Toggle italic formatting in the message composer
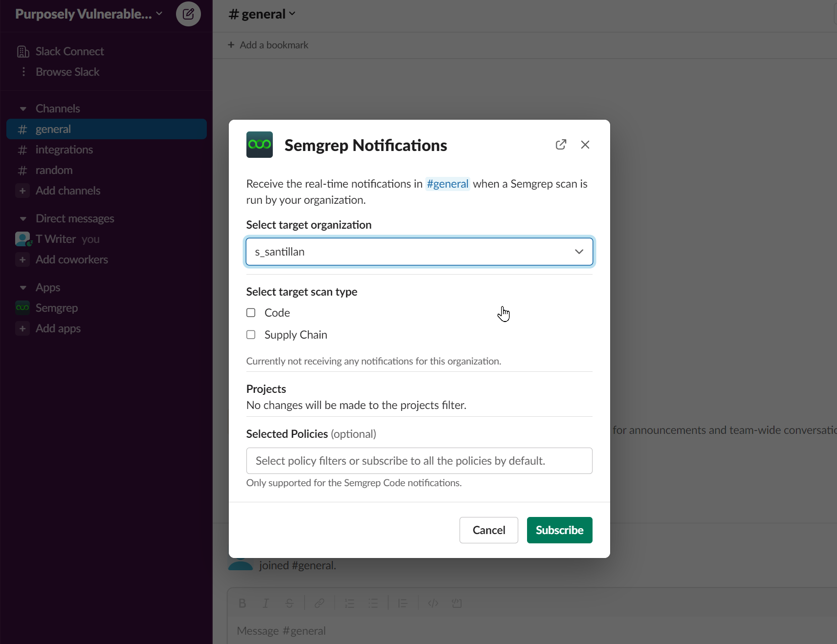This screenshot has height=644, width=837. point(265,603)
